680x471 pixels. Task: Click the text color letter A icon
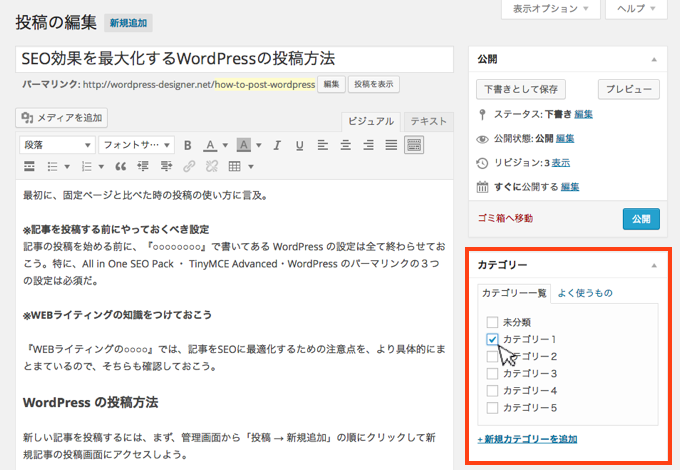210,145
